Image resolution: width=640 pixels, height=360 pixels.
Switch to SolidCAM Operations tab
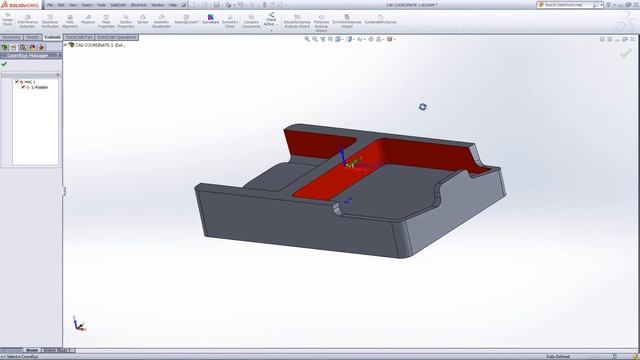pos(117,37)
